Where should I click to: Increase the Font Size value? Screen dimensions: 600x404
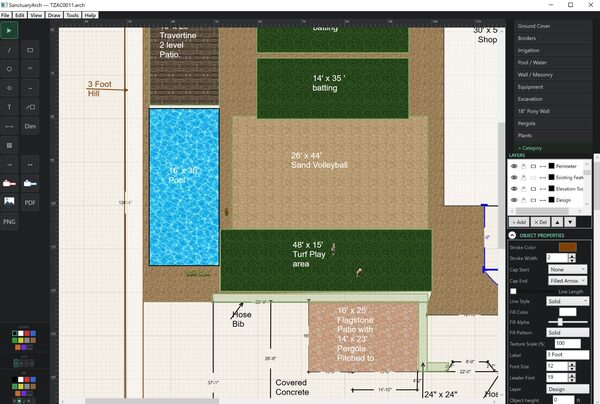pyautogui.click(x=572, y=364)
